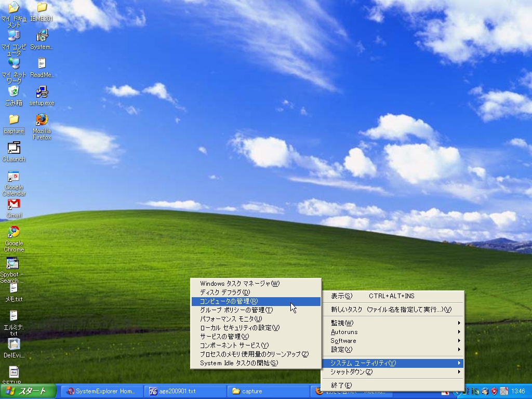
Task: Select the メモ.txt file icon
Action: point(14,292)
